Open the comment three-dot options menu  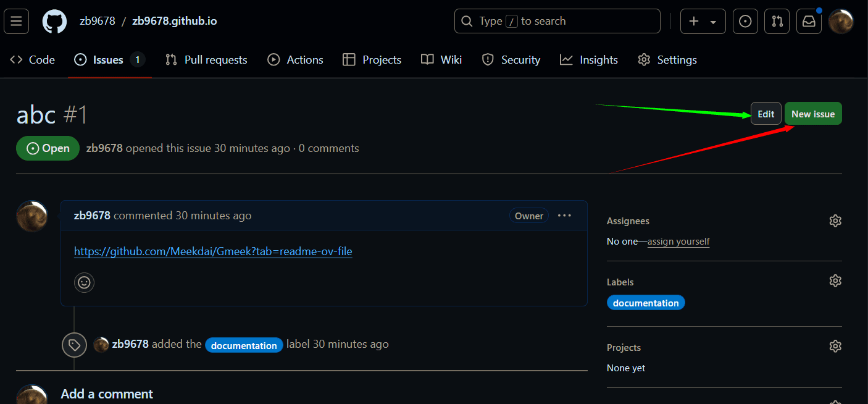click(x=564, y=216)
